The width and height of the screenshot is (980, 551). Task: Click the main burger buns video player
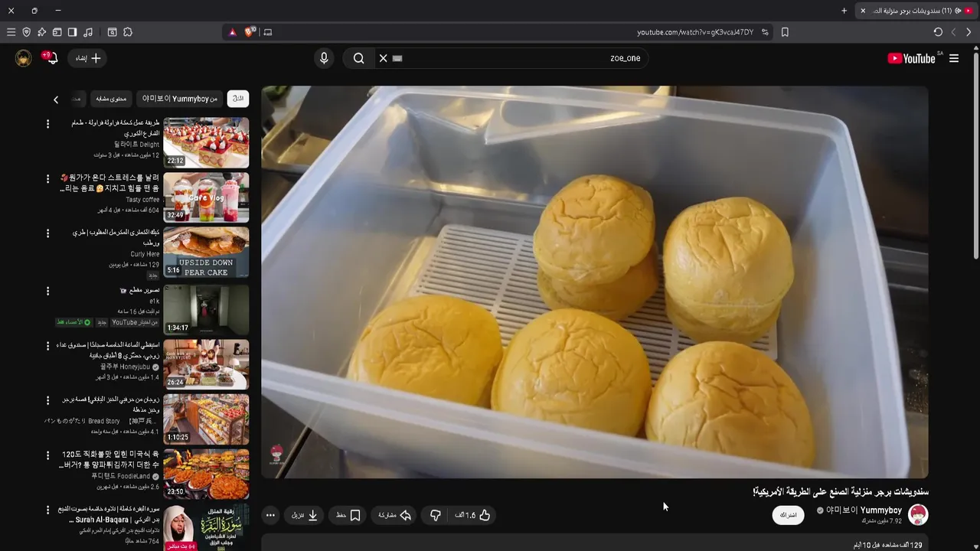pyautogui.click(x=595, y=282)
